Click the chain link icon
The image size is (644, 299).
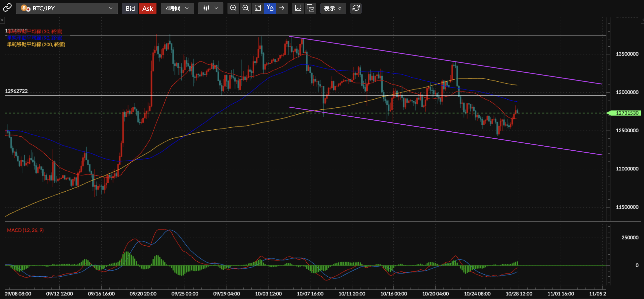7,8
